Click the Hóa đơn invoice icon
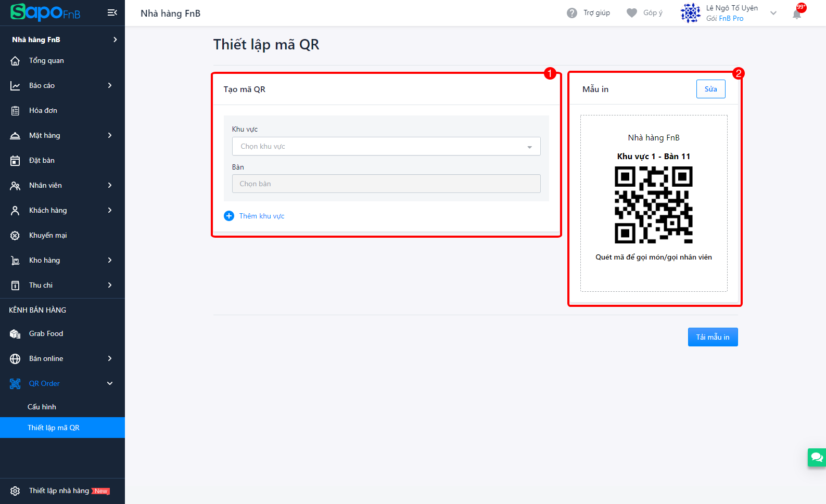826x504 pixels. (15, 111)
